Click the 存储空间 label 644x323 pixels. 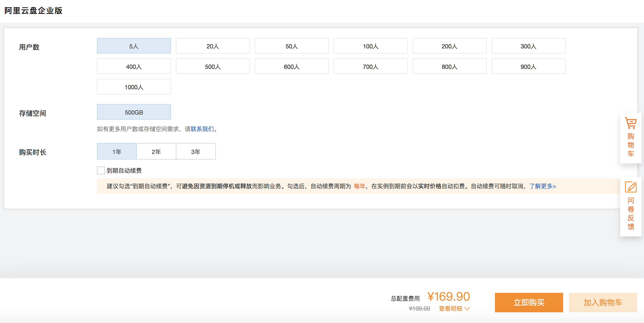[x=32, y=113]
